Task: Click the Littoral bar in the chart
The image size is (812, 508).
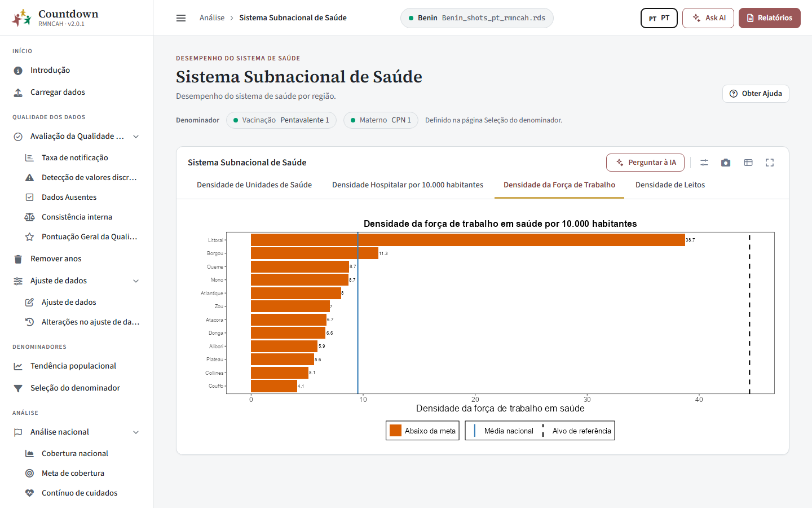Action: (x=468, y=240)
